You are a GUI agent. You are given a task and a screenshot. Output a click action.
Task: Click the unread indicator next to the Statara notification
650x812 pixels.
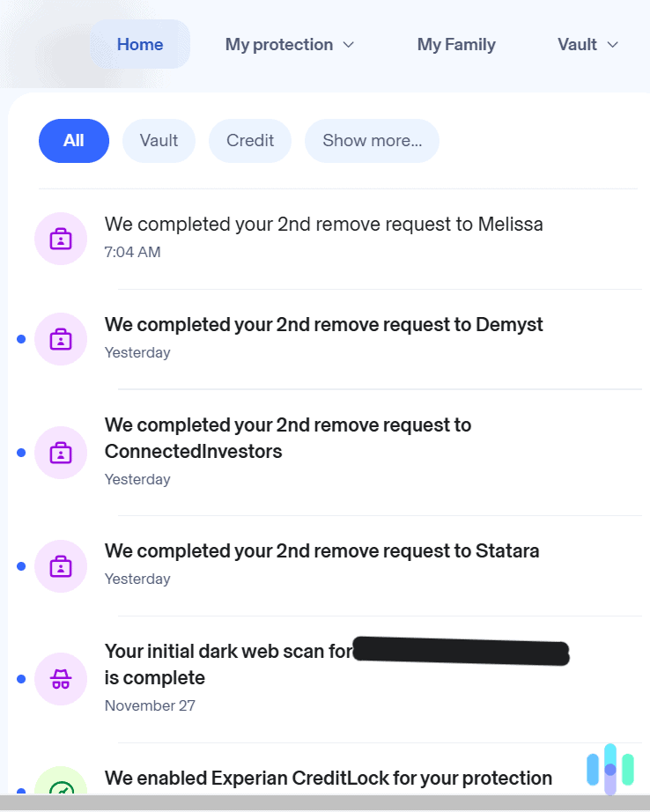pyautogui.click(x=20, y=566)
